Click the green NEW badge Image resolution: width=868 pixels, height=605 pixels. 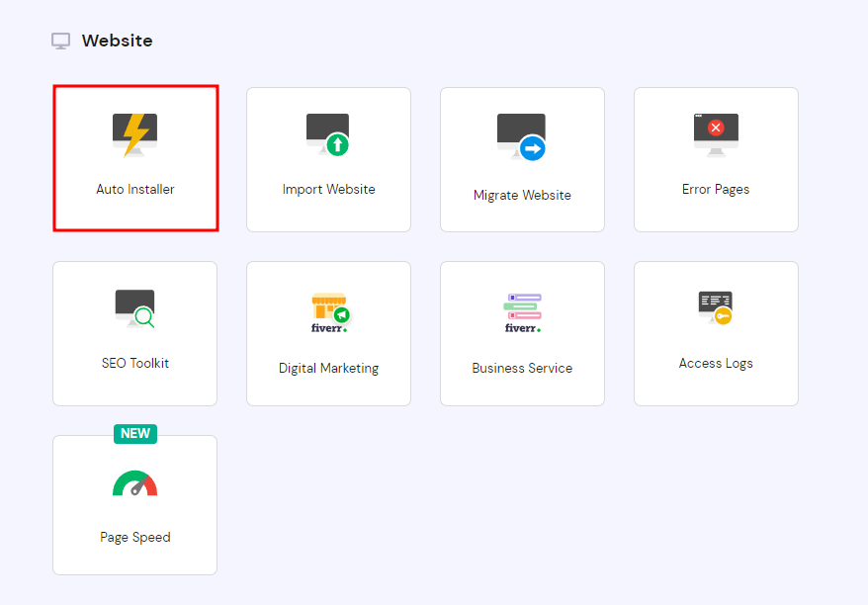(135, 433)
